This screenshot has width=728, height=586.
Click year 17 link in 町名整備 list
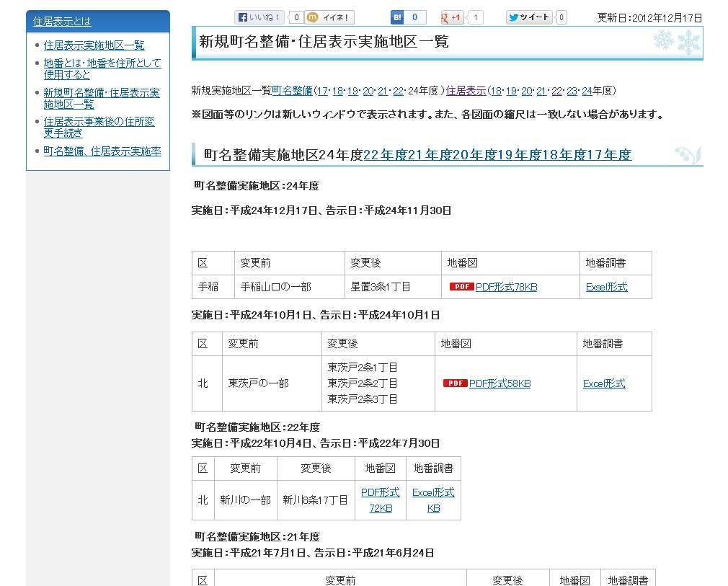[x=322, y=91]
